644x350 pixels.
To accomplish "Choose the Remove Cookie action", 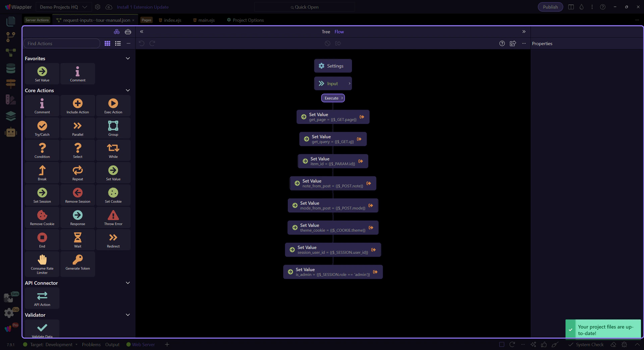I will [42, 217].
